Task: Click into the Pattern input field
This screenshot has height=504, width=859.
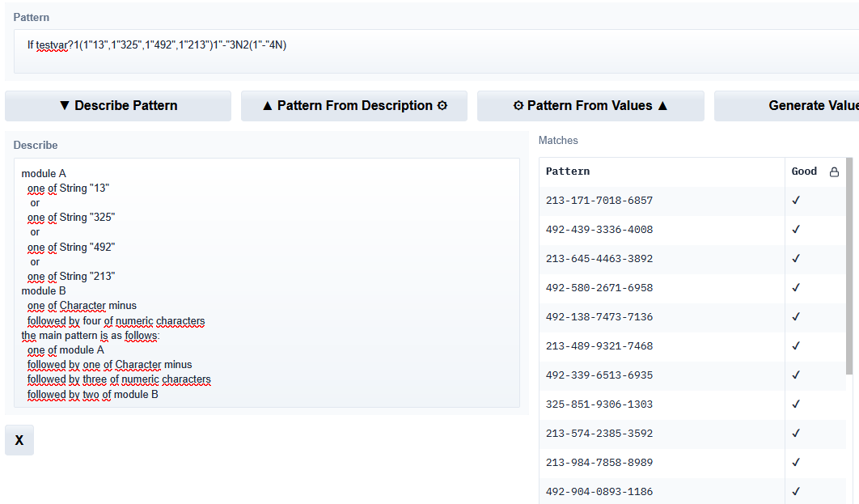Action: pos(437,50)
